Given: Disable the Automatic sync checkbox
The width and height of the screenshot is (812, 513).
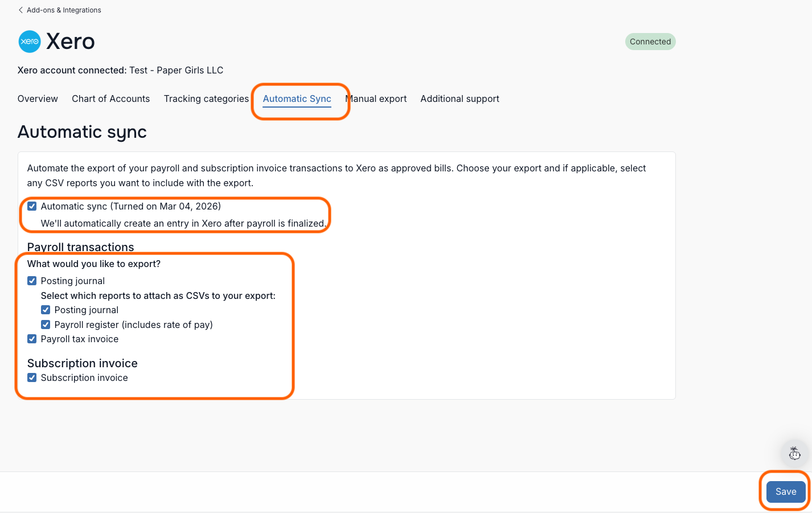Looking at the screenshot, I should pyautogui.click(x=32, y=206).
